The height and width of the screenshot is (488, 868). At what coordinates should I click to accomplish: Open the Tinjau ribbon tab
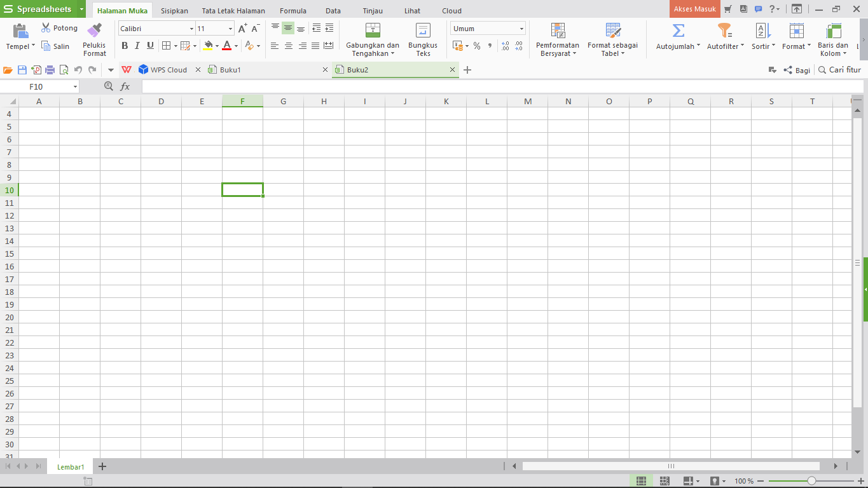(x=373, y=11)
